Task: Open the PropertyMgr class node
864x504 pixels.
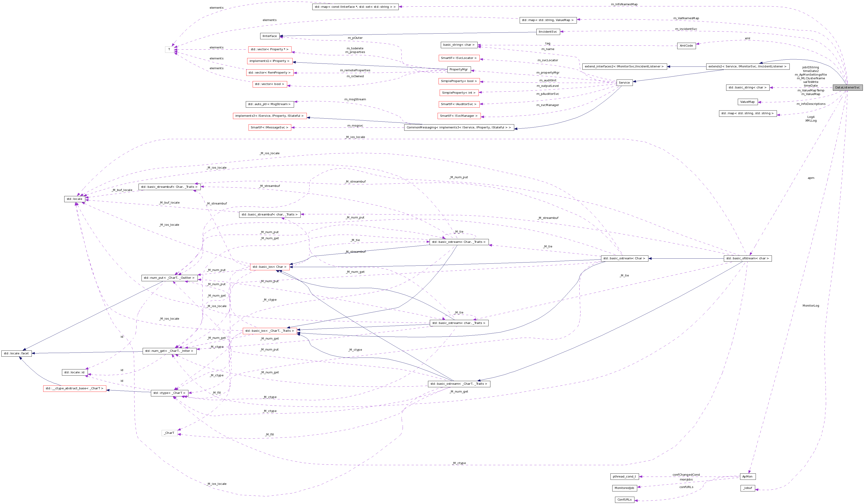Action: [x=459, y=69]
